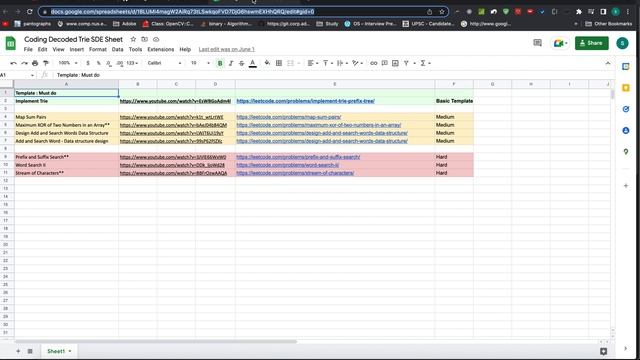This screenshot has width=640, height=360.
Task: Open horizontal align dropdown
Action: [313, 63]
